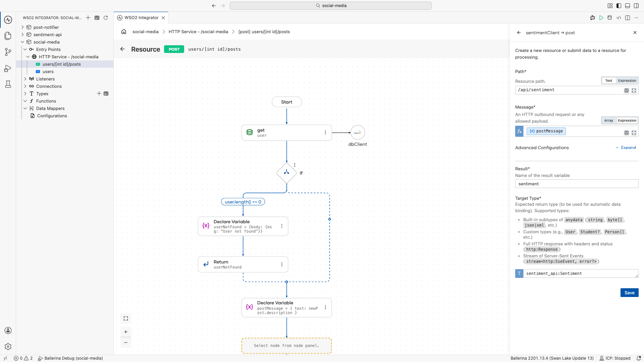Image resolution: width=644 pixels, height=362 pixels.
Task: Click the Result variable name field
Action: pos(577,184)
